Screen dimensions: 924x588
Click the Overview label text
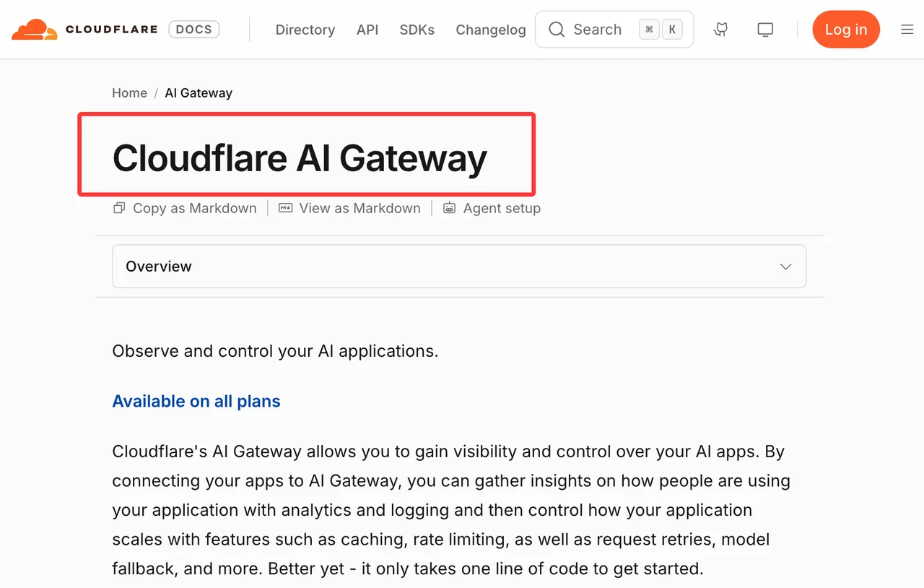tap(159, 267)
